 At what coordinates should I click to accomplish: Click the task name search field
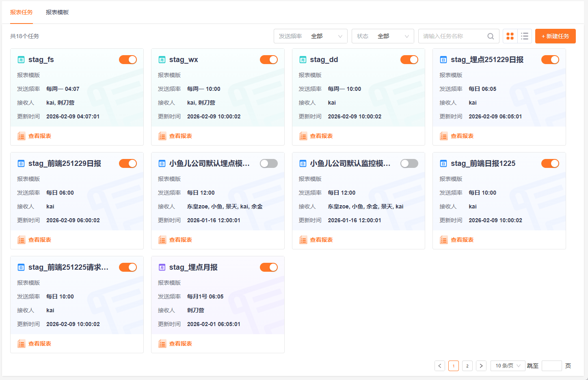coord(453,36)
